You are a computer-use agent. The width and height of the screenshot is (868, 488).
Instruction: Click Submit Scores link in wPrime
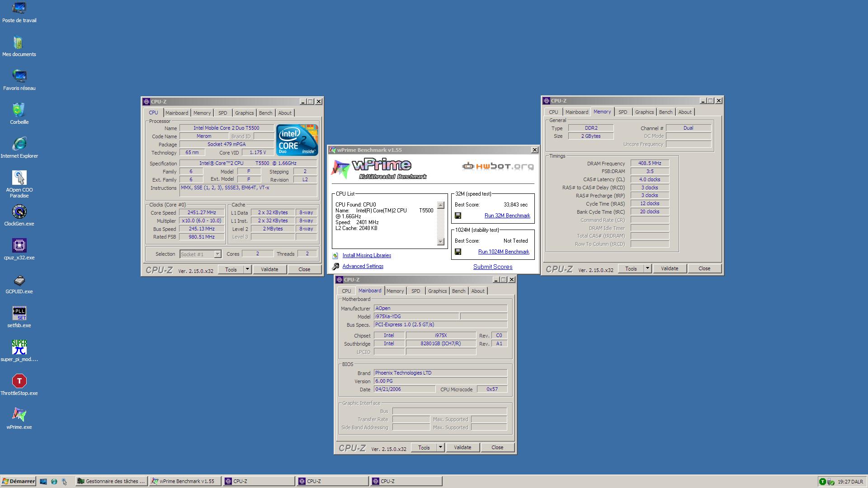click(493, 267)
